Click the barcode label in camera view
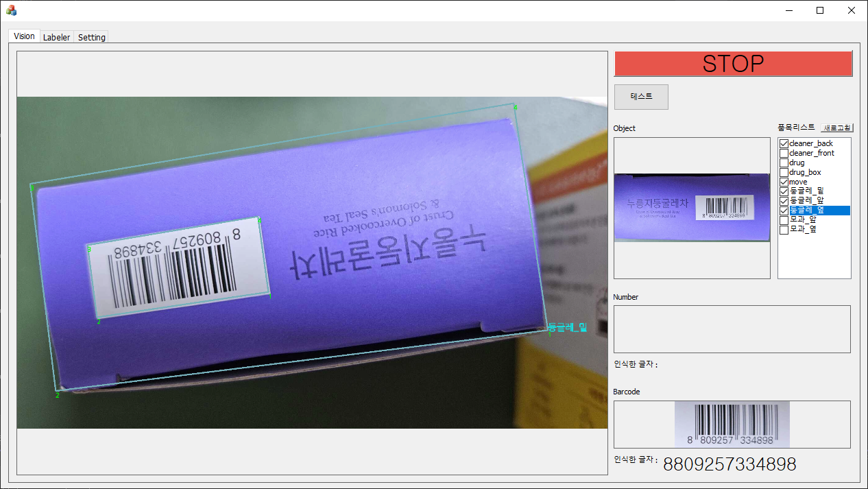 pyautogui.click(x=178, y=270)
